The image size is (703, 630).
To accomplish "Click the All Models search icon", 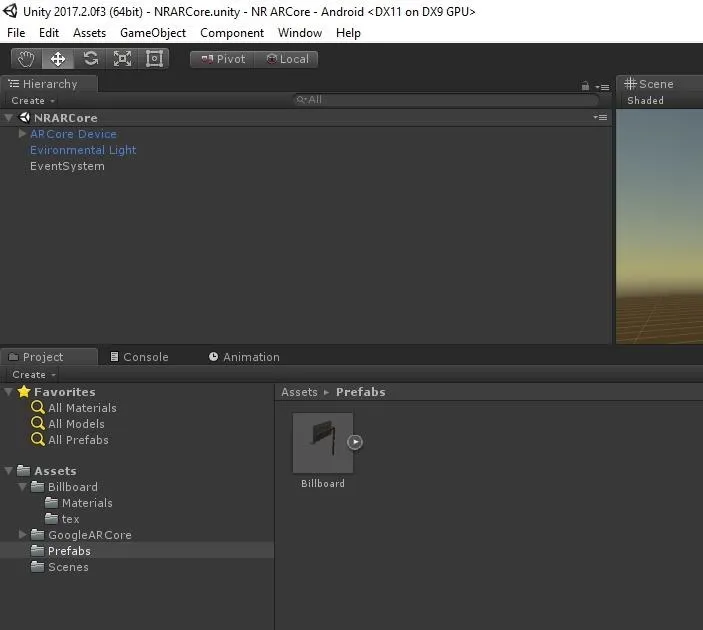I will pyautogui.click(x=38, y=423).
